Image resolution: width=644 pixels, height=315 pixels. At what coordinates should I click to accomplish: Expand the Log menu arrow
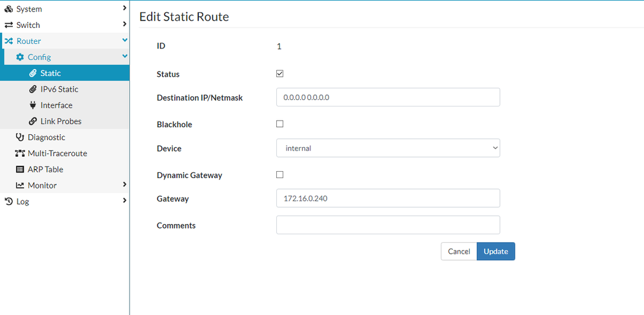click(x=125, y=201)
